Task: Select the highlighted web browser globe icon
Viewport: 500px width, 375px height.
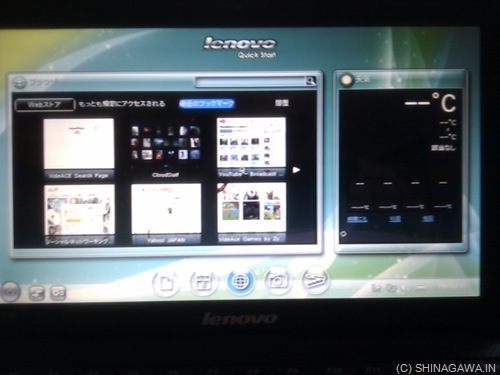Action: tap(240, 282)
